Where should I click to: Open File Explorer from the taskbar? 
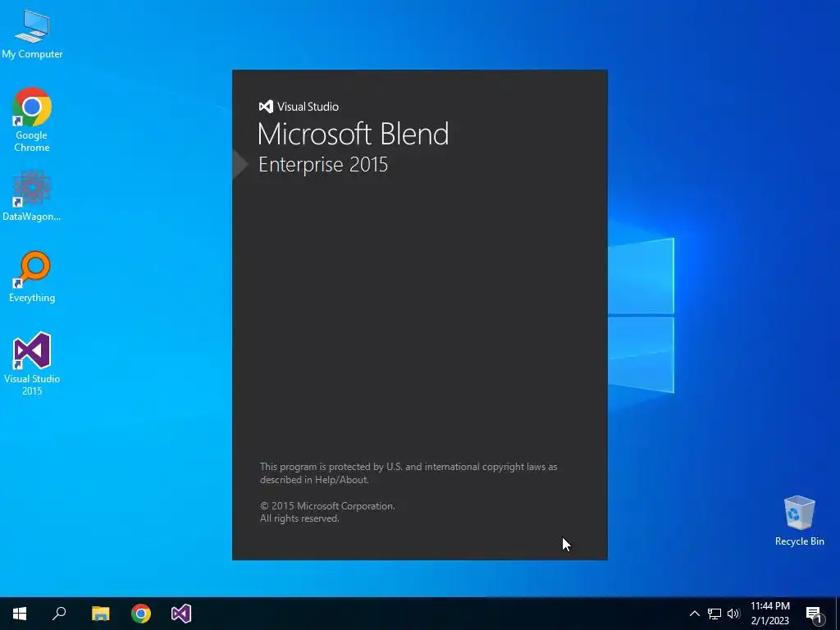[100, 614]
